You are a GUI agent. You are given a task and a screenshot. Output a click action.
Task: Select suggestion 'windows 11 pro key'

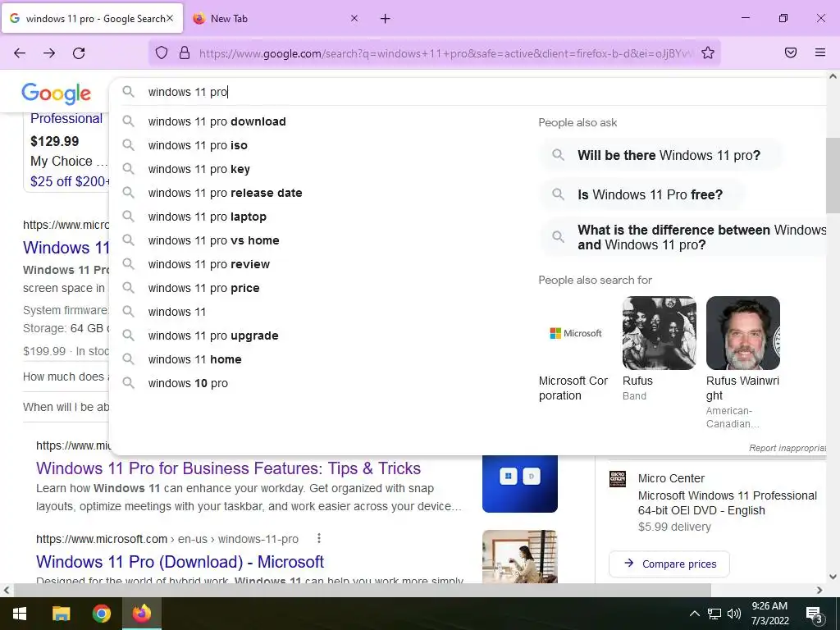[x=199, y=169]
